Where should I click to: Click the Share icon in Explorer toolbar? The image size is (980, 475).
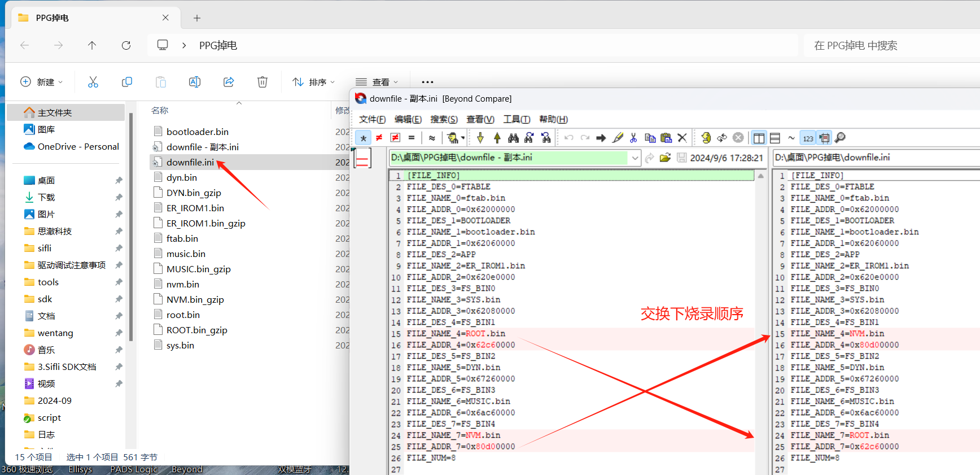[x=229, y=82]
